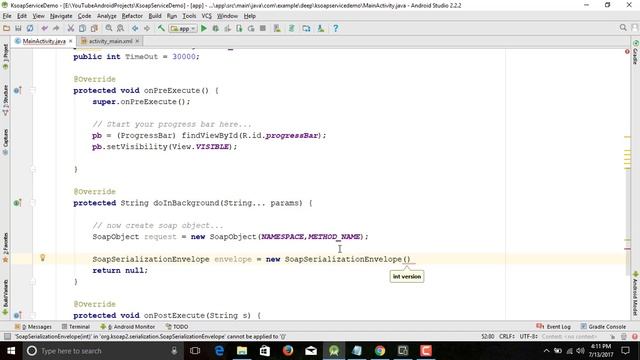Click the UTF-8 encoding selector
The height and width of the screenshot is (360, 640).
529,336
